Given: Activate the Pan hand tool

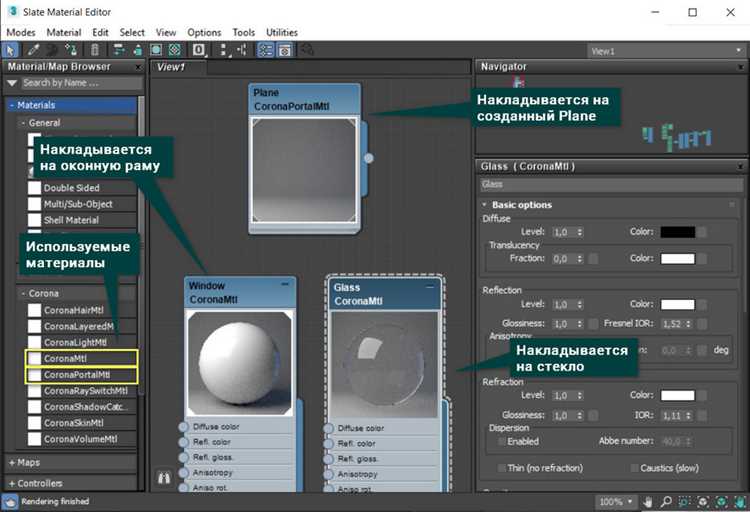Looking at the screenshot, I should (648, 501).
